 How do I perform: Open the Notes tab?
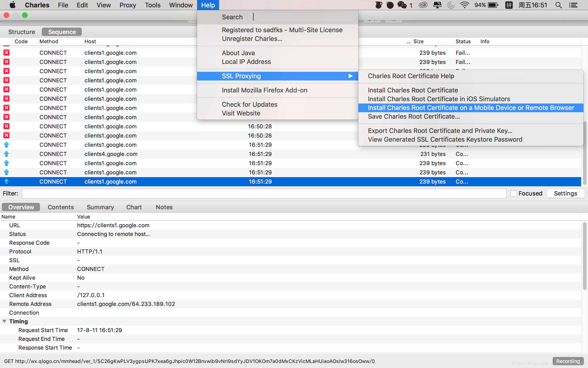(x=164, y=207)
